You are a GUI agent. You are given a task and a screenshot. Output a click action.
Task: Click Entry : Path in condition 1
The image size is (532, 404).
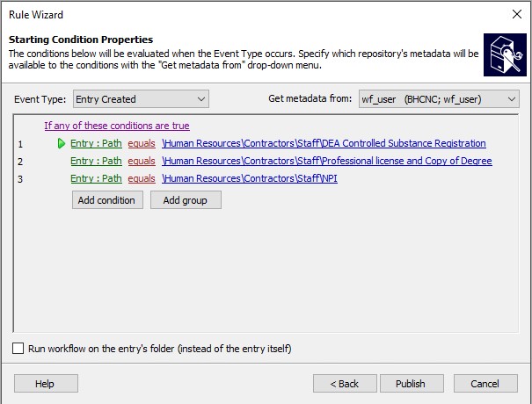[x=96, y=143]
